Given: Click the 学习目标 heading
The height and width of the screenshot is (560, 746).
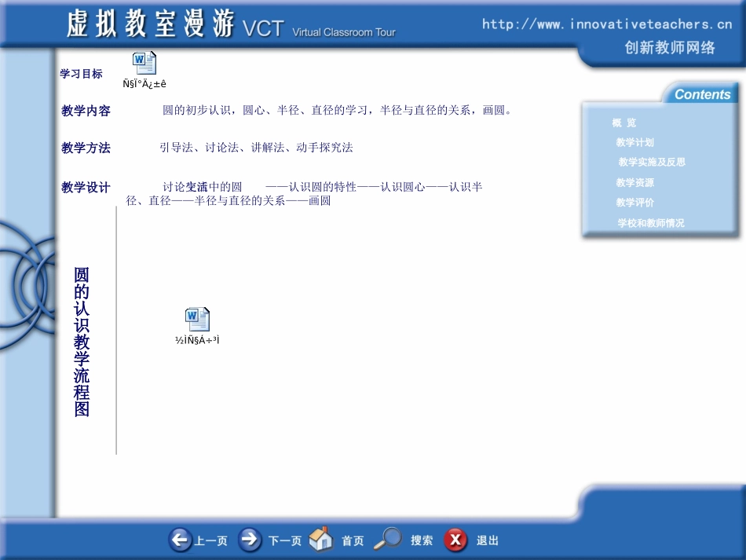Looking at the screenshot, I should (82, 74).
